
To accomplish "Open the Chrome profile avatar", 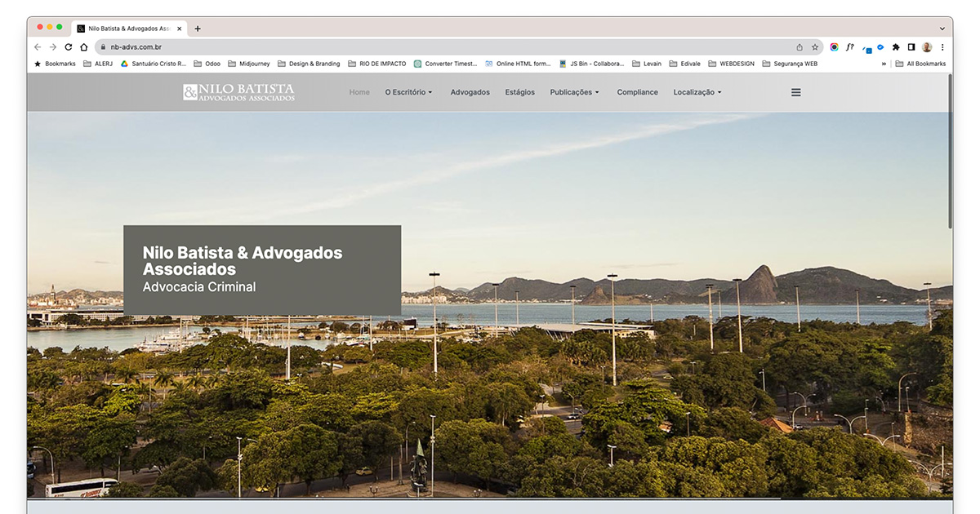I will tap(927, 47).
